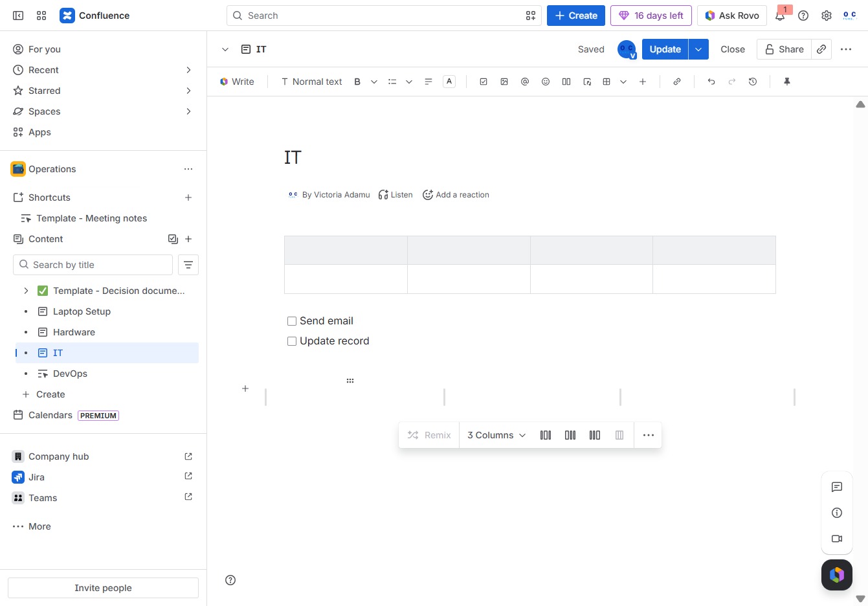Screen dimensions: 868x606
Task: Copy page link icon next to Share
Action: point(821,49)
